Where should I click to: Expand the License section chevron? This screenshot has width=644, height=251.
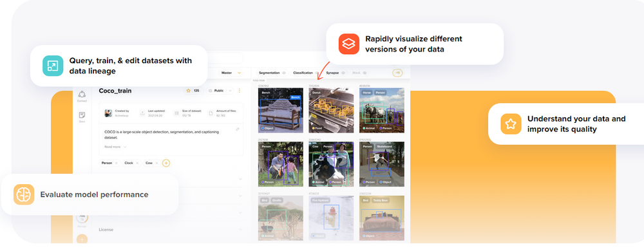(x=240, y=229)
